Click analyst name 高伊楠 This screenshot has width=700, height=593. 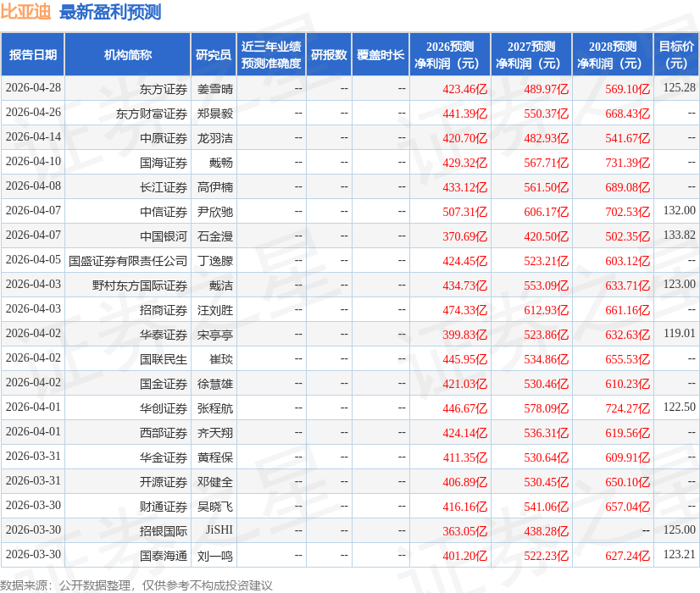click(x=215, y=187)
